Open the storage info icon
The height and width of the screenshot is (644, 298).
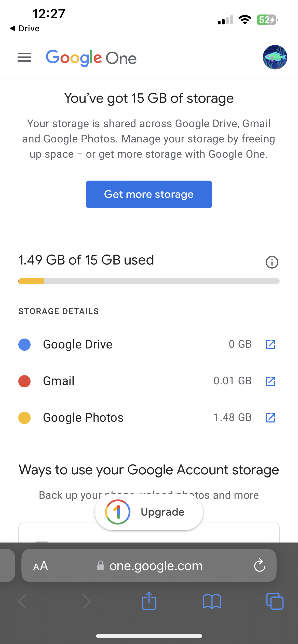[272, 262]
